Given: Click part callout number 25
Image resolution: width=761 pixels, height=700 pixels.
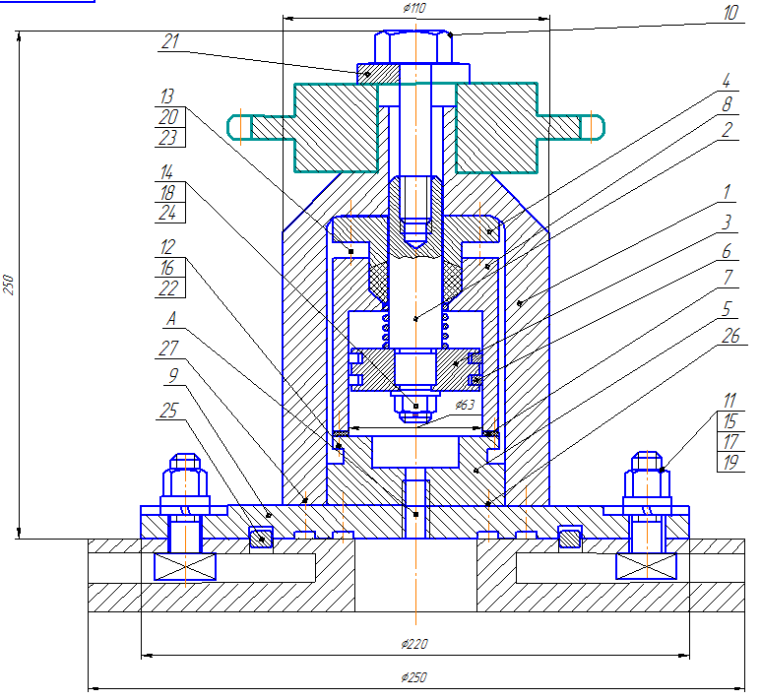Looking at the screenshot, I should (x=168, y=411).
